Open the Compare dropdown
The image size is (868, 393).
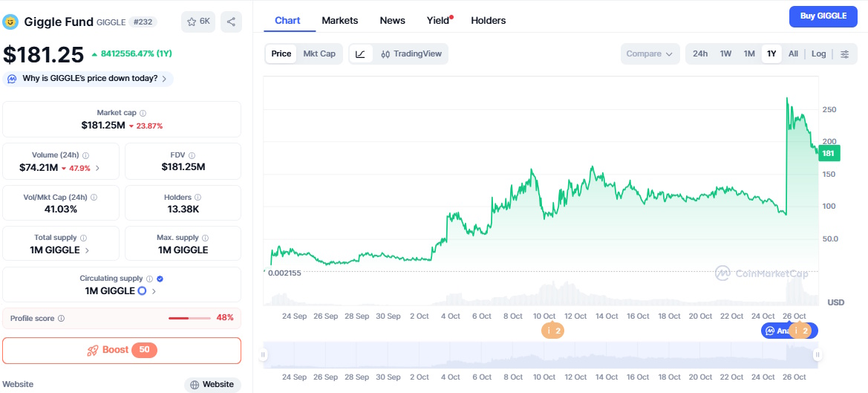[x=649, y=54]
